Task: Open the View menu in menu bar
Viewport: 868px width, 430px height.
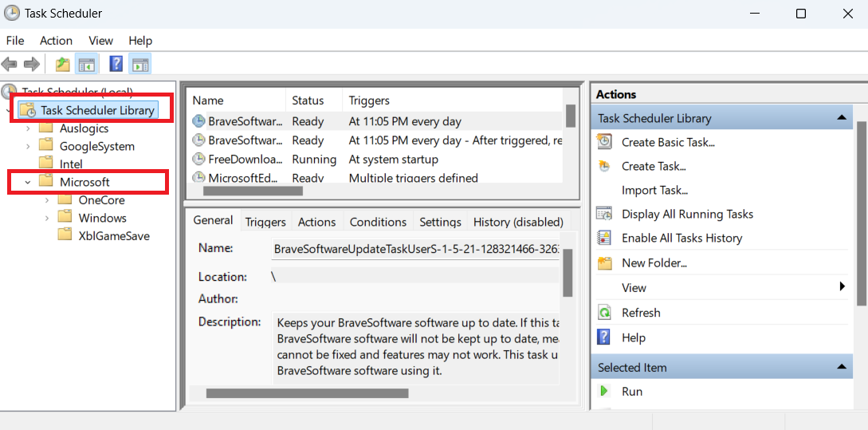Action: [x=100, y=41]
